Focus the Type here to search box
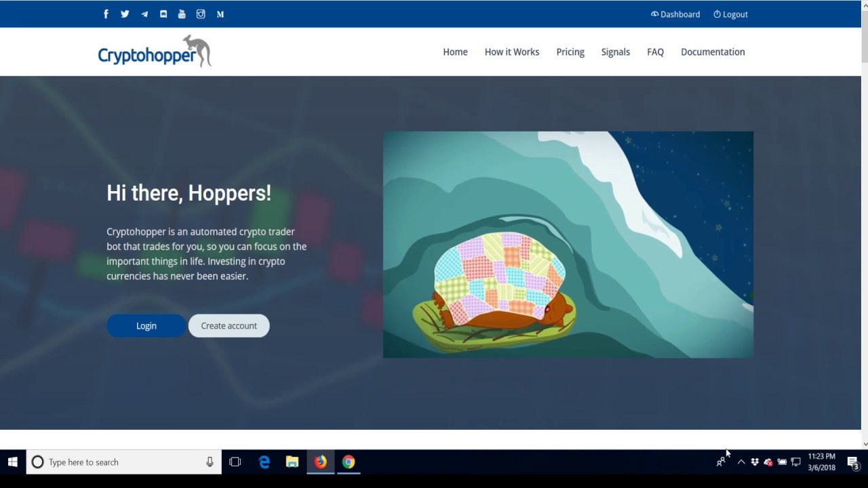 (x=124, y=462)
